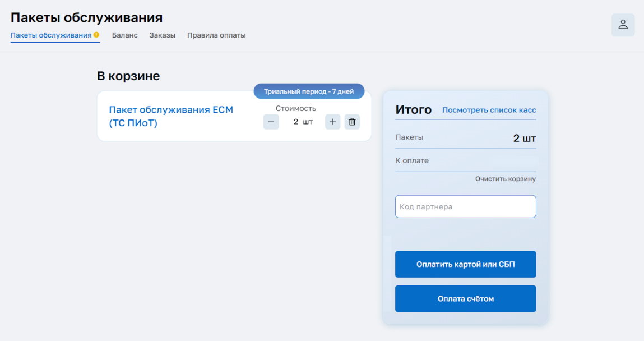This screenshot has width=644, height=341.
Task: Delete the package using trash icon
Action: coord(352,122)
